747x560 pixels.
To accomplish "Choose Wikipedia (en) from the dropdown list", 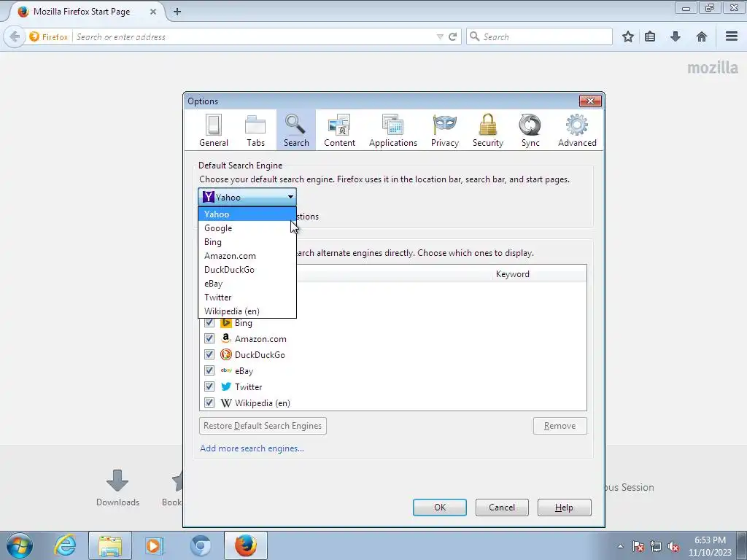I will pyautogui.click(x=247, y=311).
